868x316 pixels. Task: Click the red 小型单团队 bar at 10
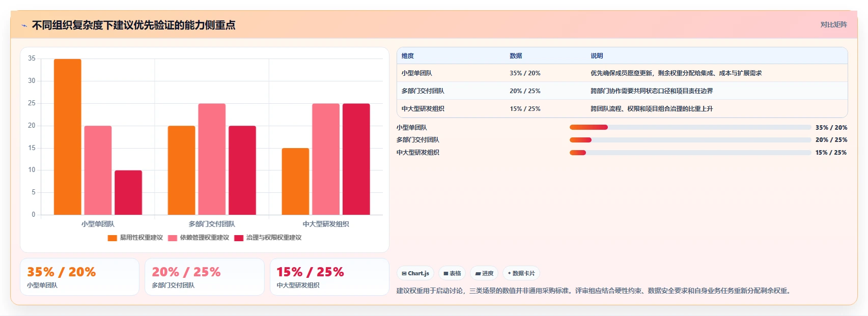(128, 192)
